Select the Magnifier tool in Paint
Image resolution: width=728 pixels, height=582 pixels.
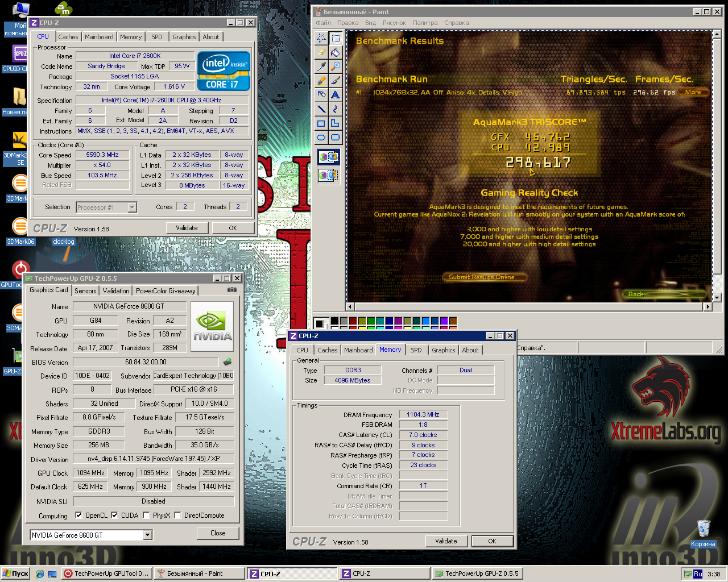click(x=336, y=66)
